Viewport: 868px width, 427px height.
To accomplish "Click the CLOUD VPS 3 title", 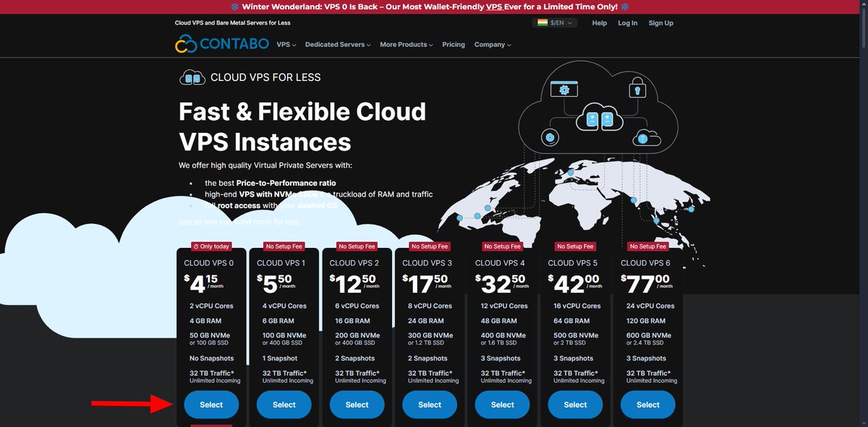I will pyautogui.click(x=427, y=263).
